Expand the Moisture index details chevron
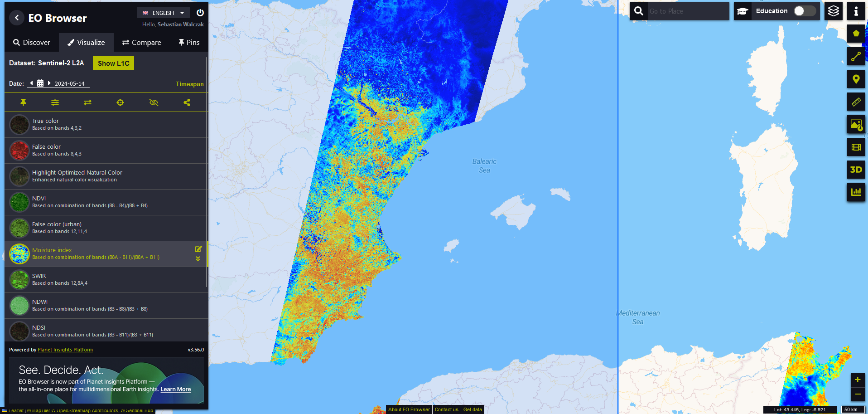Screen dimensions: 868x414 pyautogui.click(x=198, y=259)
